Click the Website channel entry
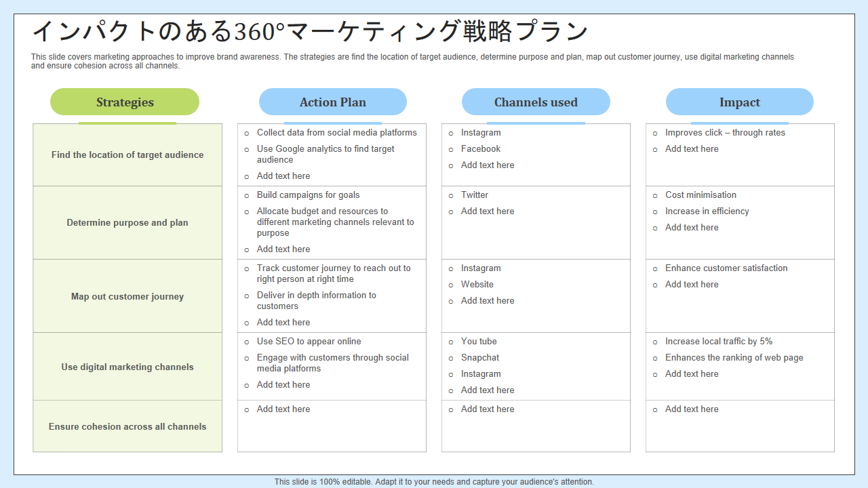868x488 pixels. [477, 285]
